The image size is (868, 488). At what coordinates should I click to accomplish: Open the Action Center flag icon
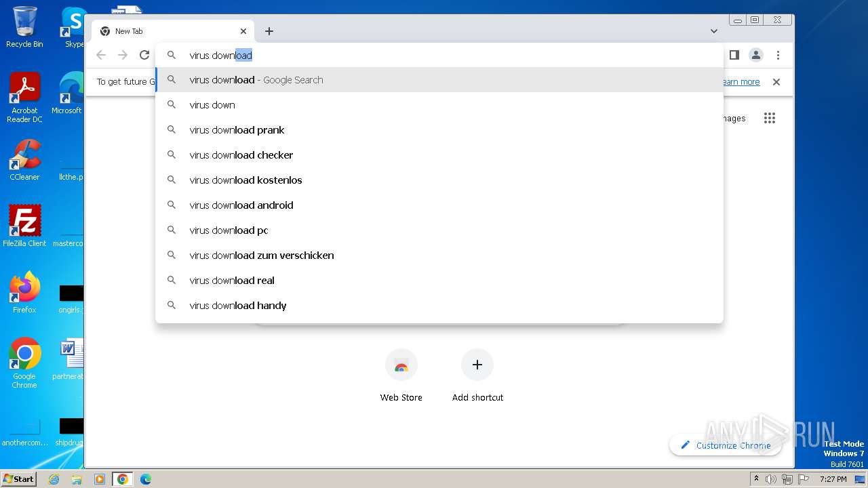click(x=802, y=479)
